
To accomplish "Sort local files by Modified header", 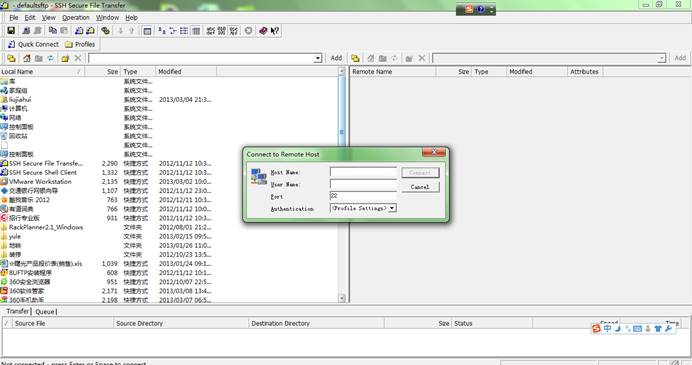I will tap(186, 71).
